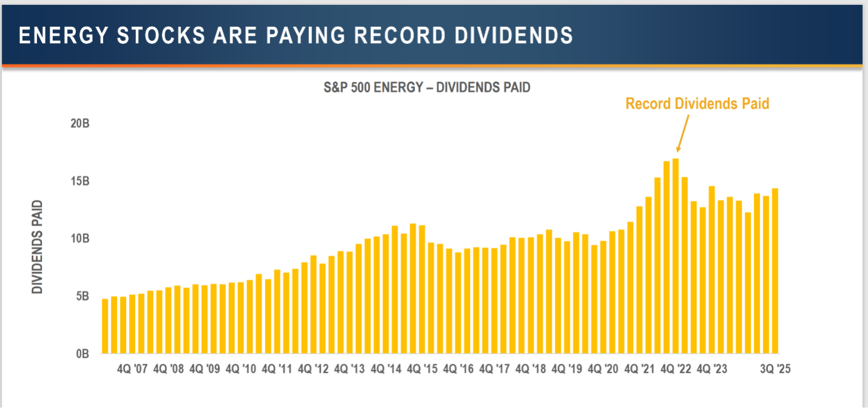Select the "3Q '25" x-axis label
The image size is (868, 410).
pos(777,369)
